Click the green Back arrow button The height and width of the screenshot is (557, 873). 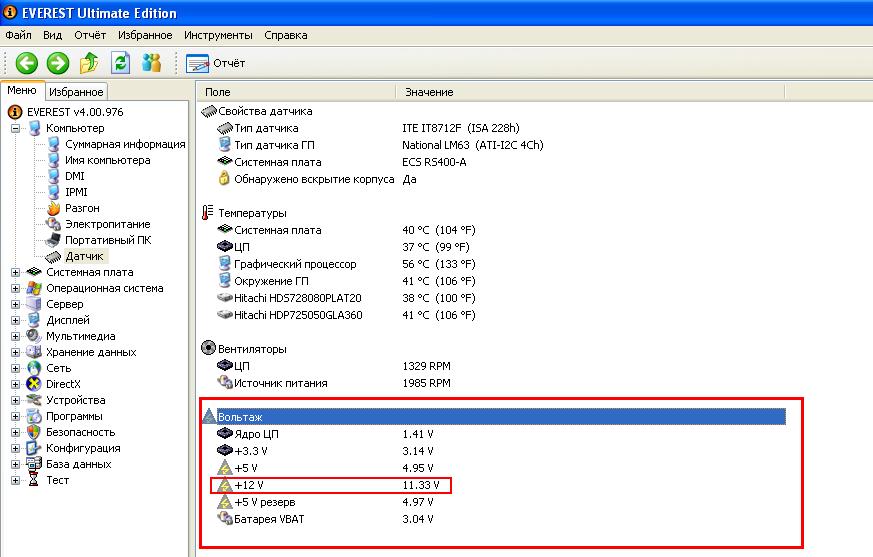pos(26,63)
